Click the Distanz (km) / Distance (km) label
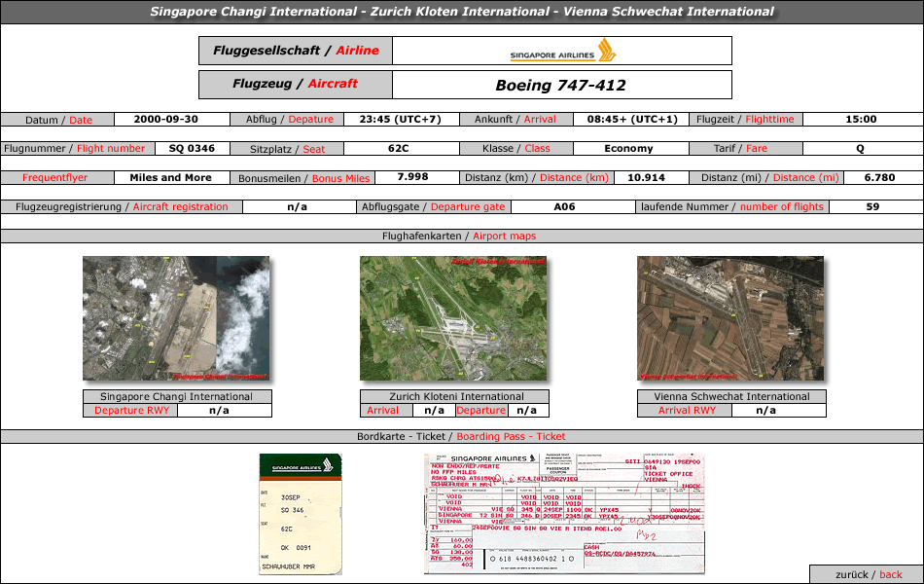Image resolution: width=924 pixels, height=584 pixels. (x=536, y=177)
